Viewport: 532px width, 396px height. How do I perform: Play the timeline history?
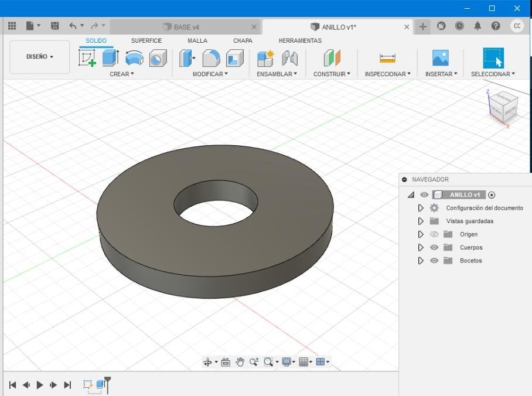click(x=39, y=385)
